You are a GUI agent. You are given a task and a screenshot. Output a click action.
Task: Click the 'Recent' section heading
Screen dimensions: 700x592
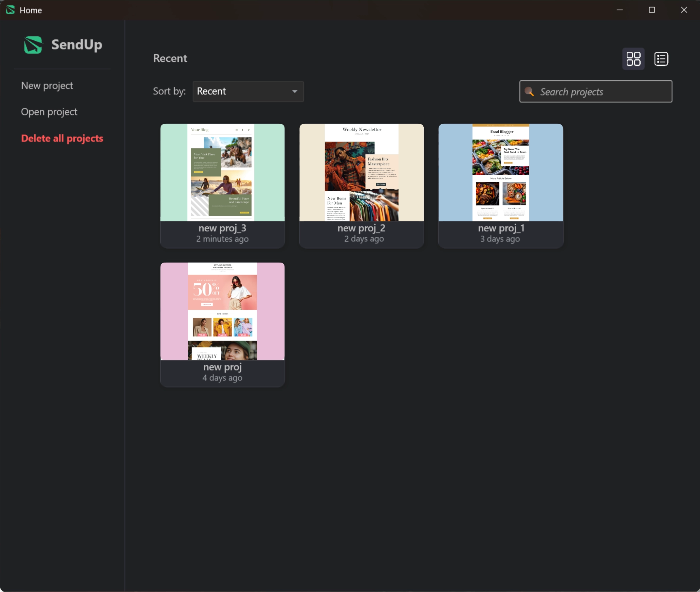tap(170, 58)
